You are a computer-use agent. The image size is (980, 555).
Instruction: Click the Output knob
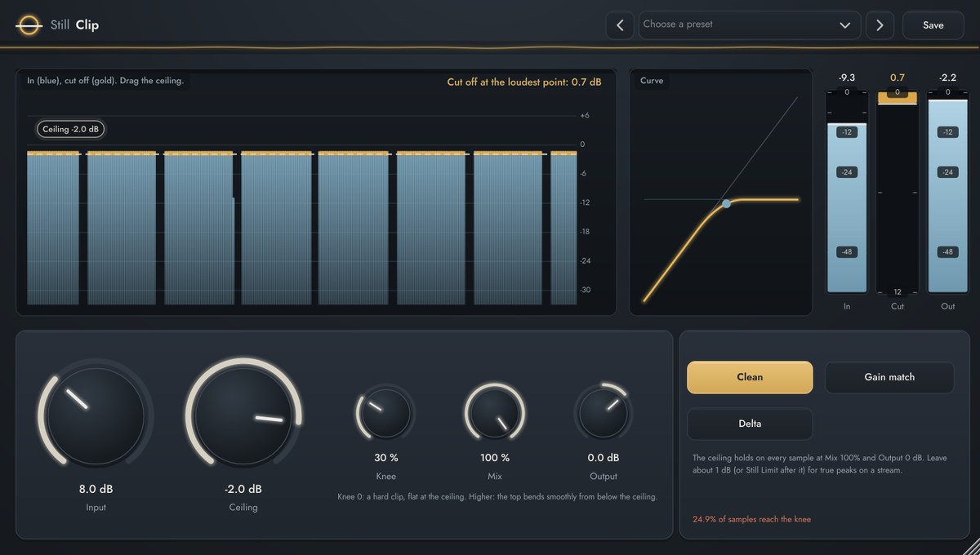click(604, 414)
